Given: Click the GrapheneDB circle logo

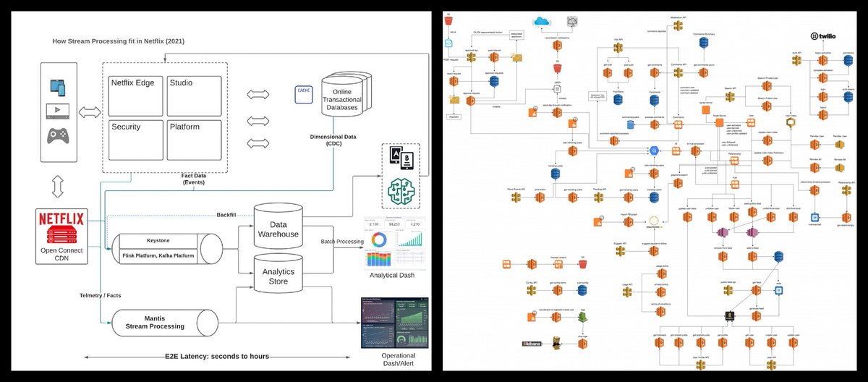Looking at the screenshot, I should click(655, 221).
